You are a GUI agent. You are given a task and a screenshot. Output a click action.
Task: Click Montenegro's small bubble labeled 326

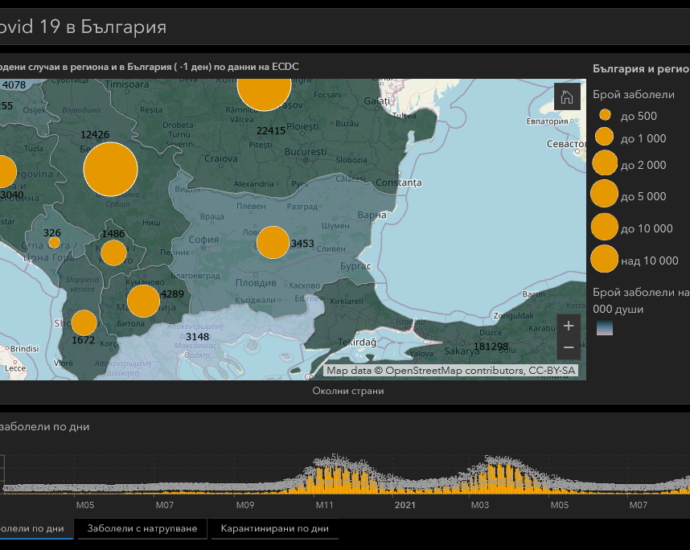point(54,242)
